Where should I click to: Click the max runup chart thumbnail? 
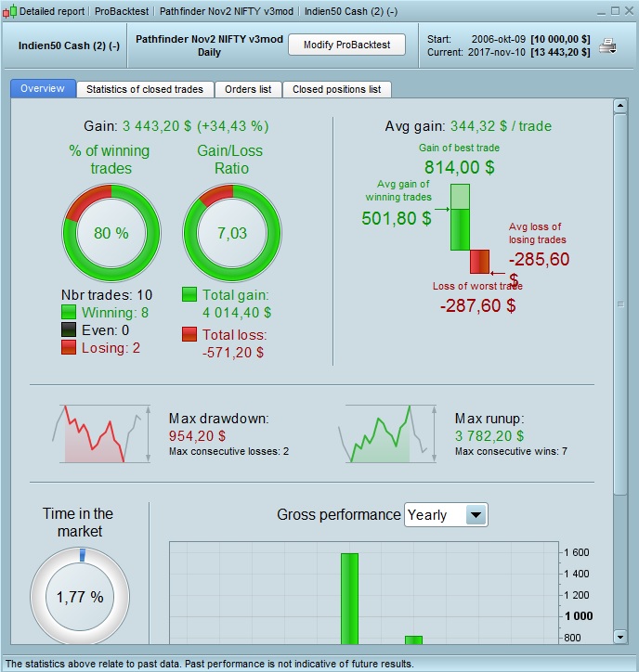[387, 433]
